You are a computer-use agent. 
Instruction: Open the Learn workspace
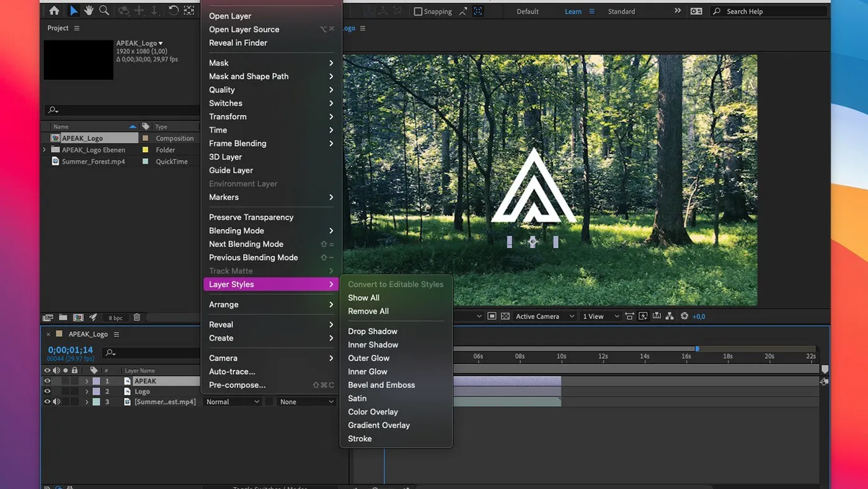pos(573,11)
